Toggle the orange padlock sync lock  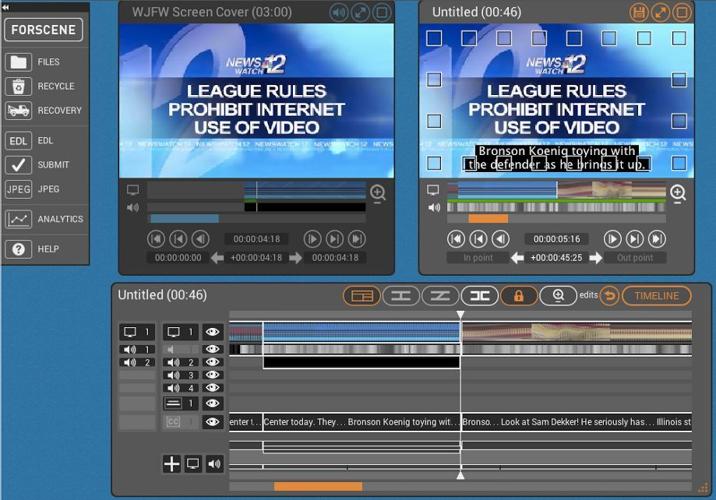tap(519, 296)
